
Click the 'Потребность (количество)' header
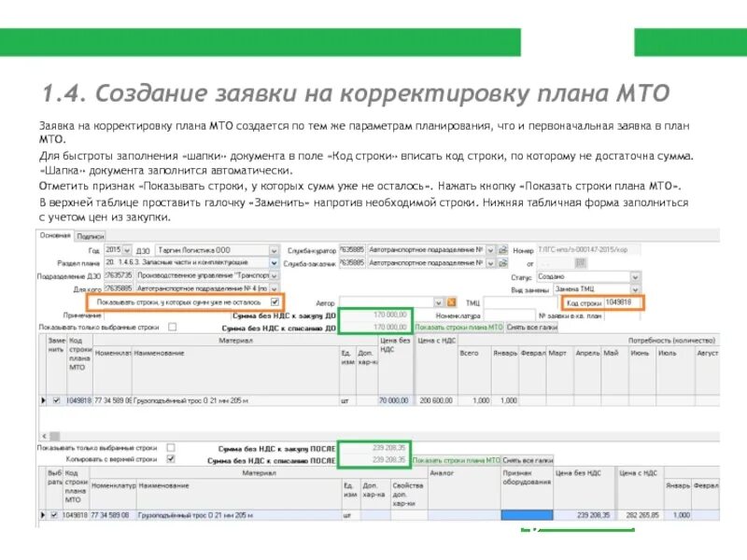(671, 340)
